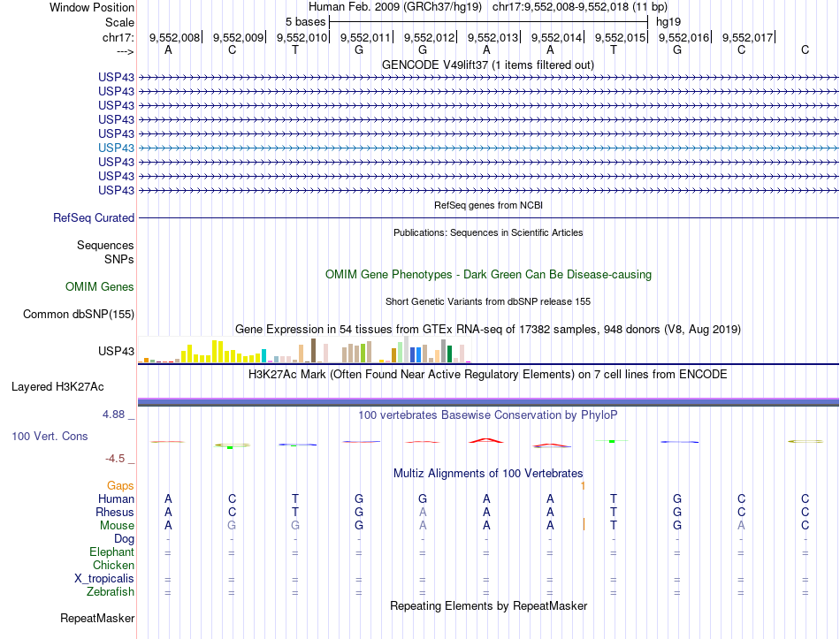This screenshot has height=639, width=840.
Task: Click the Chicken row alignment label
Action: click(113, 565)
